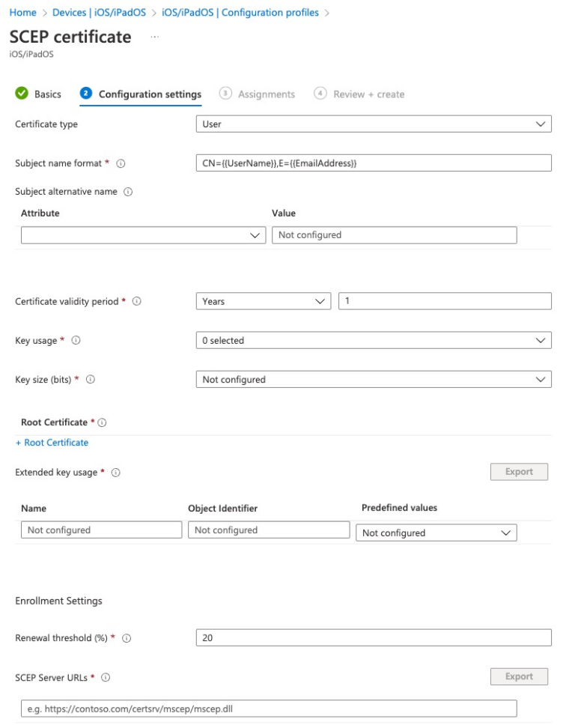The image size is (575, 728).
Task: Click the Key size (bits) info icon
Action: (x=90, y=380)
